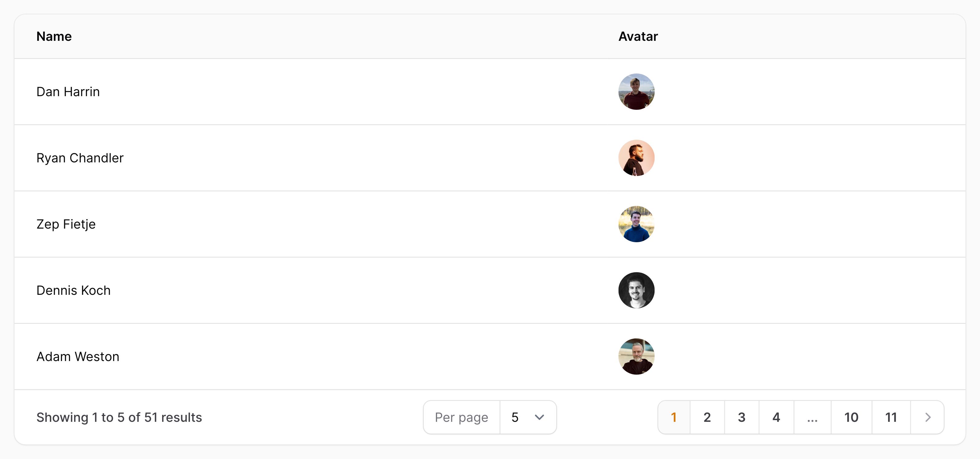Select Dennis Koch's black-and-white avatar
The width and height of the screenshot is (980, 459).
[636, 290]
